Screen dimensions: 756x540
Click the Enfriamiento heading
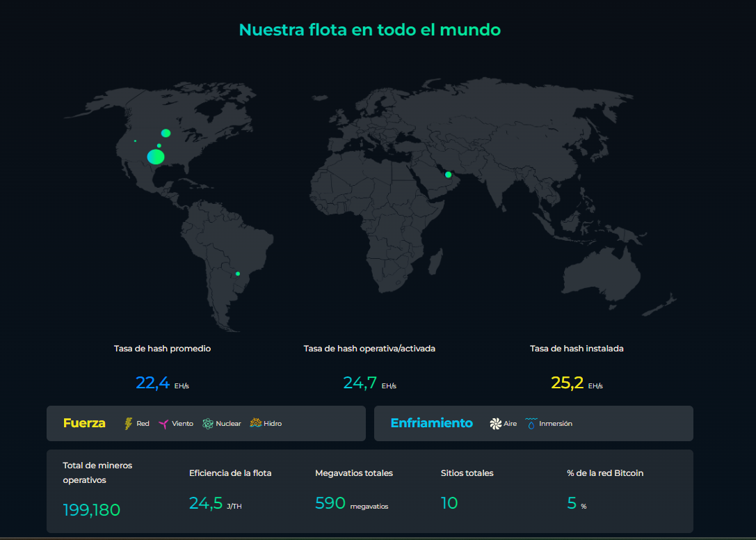pyautogui.click(x=431, y=423)
